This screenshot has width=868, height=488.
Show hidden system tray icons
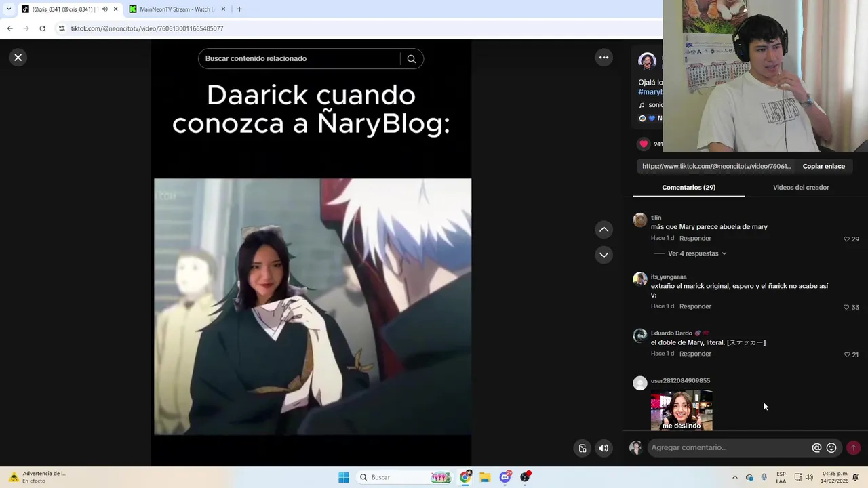click(x=734, y=477)
